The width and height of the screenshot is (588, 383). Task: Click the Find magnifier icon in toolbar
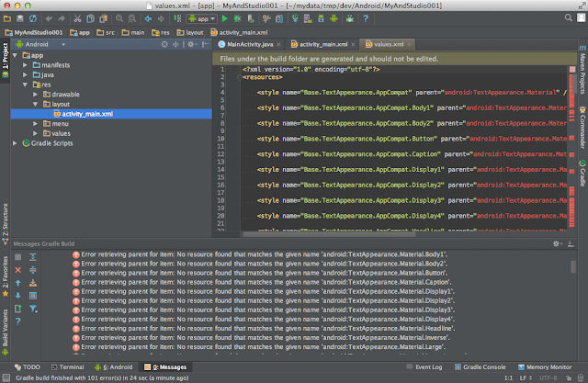click(x=119, y=18)
